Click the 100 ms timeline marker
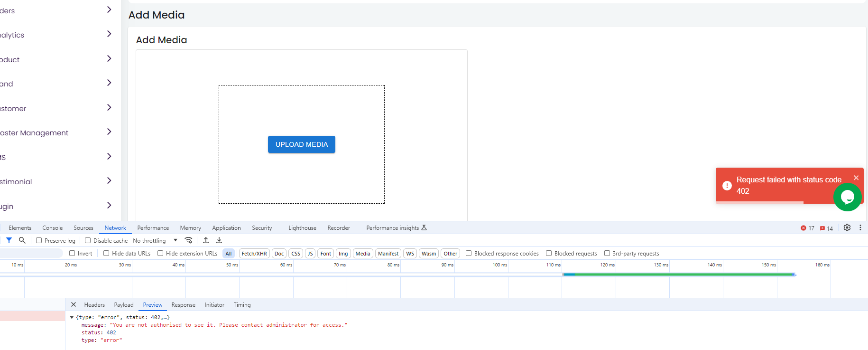 (x=499, y=265)
